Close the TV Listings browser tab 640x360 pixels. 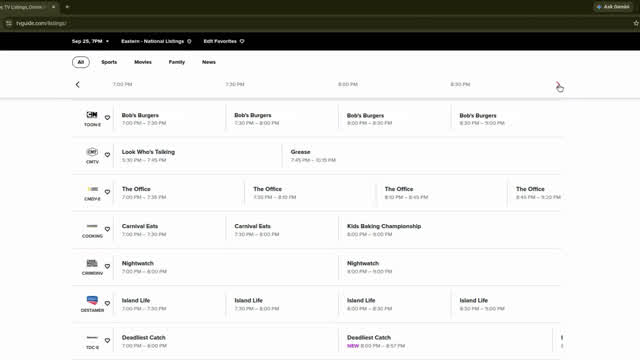coord(53,7)
